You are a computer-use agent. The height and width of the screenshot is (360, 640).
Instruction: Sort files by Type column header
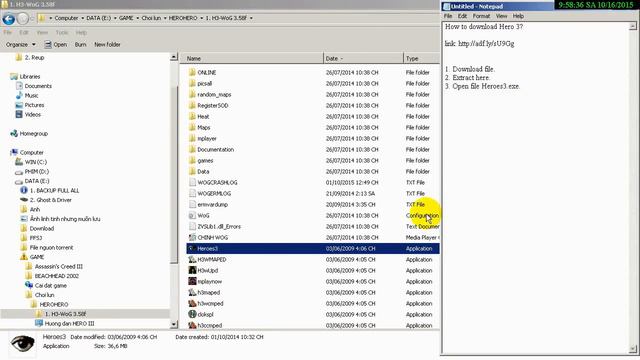click(x=421, y=58)
